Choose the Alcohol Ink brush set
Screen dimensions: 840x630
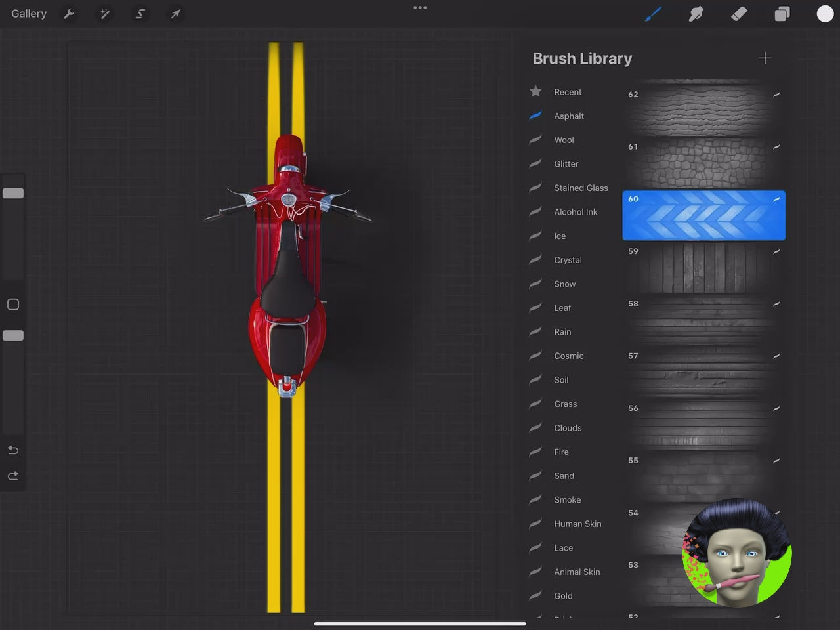(576, 212)
